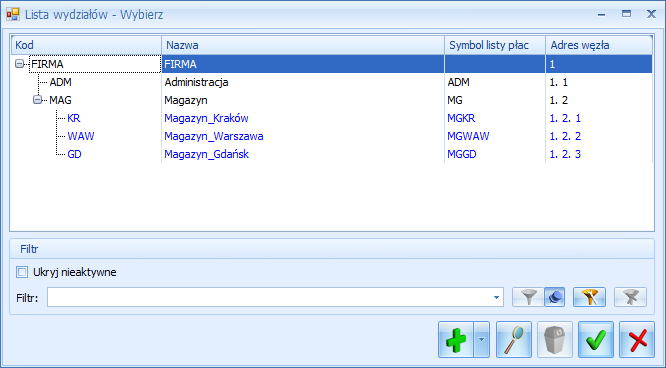Open the dropdown arrow beside the add button

tap(481, 340)
